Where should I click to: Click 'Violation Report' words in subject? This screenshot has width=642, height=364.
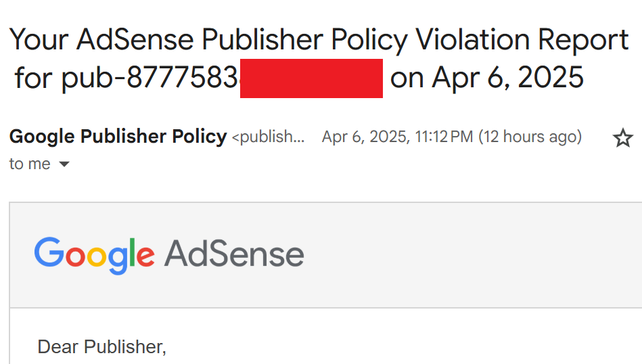pyautogui.click(x=522, y=40)
